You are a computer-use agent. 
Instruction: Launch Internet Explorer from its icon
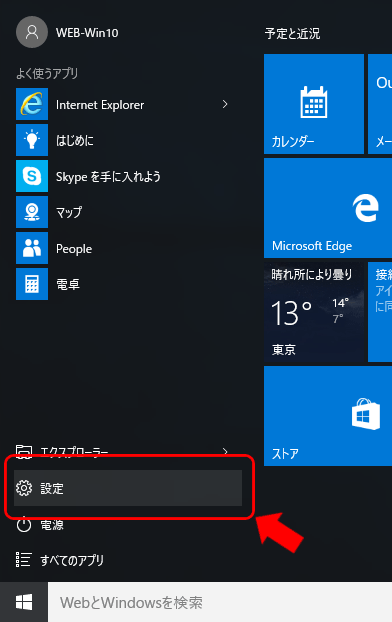[32, 104]
